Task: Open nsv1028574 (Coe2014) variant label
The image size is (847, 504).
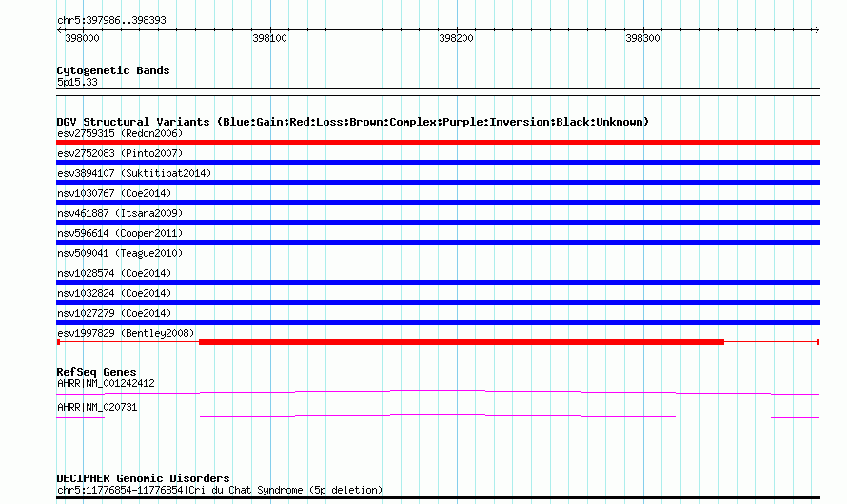Action: [x=114, y=273]
